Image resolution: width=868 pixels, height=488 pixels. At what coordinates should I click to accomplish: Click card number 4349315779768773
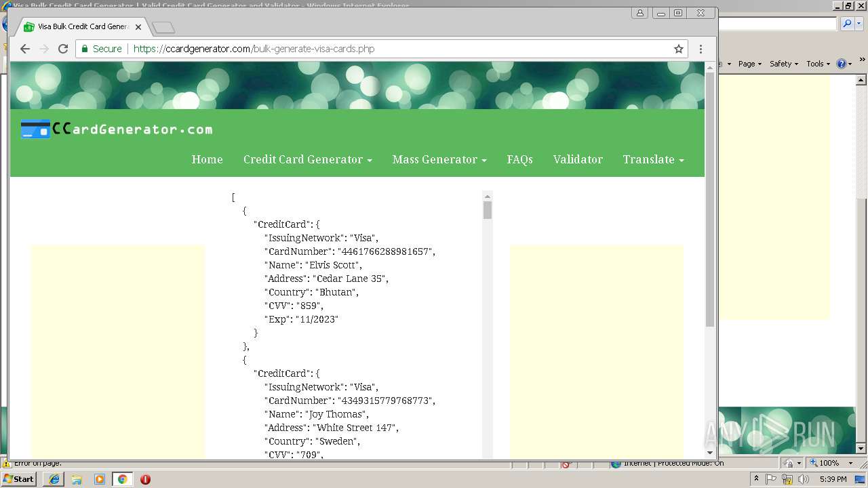(384, 401)
